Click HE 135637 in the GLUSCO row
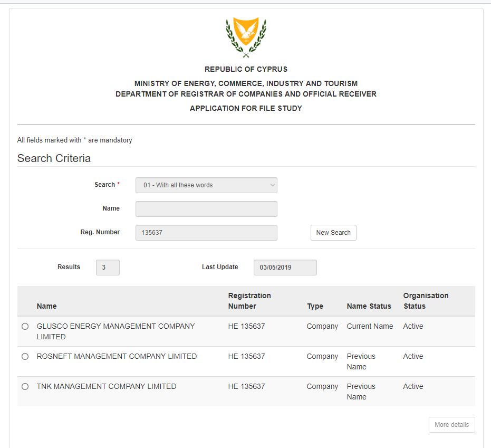This screenshot has height=448, width=491. point(246,327)
